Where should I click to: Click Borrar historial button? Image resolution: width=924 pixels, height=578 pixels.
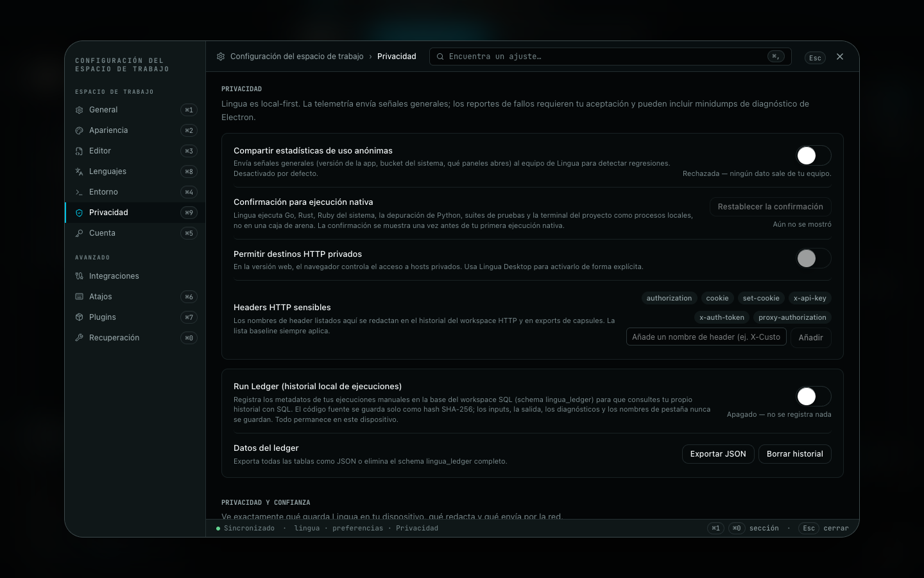795,454
